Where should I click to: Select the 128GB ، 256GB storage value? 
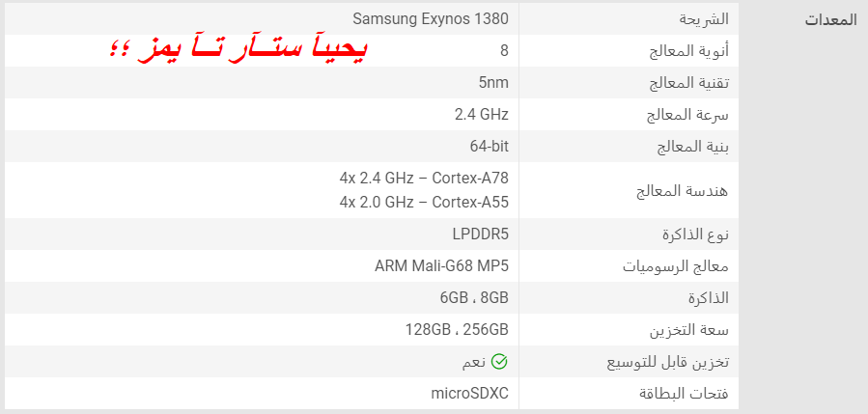(457, 330)
